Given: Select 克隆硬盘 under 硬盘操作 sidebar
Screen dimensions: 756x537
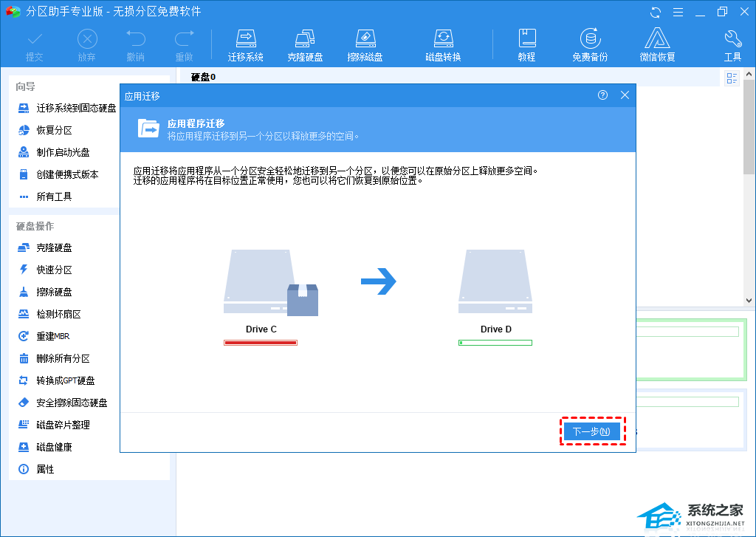Looking at the screenshot, I should pos(45,248).
